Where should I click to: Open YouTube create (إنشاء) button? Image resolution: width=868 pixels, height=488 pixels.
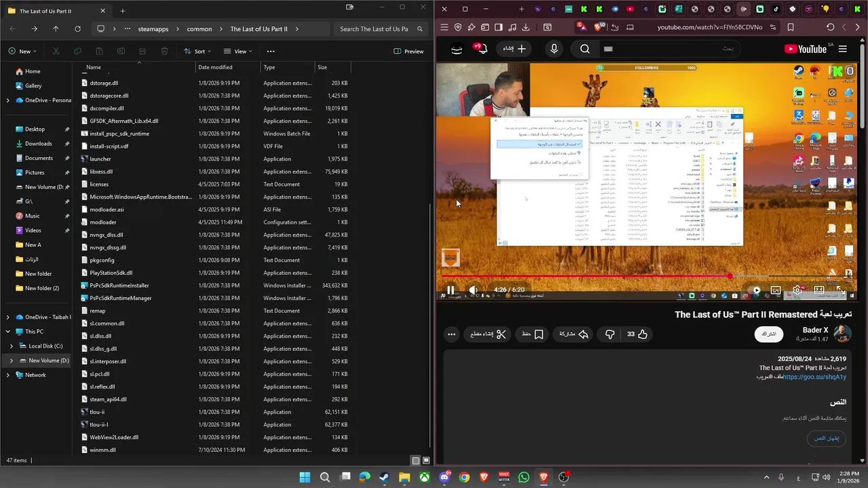(515, 49)
